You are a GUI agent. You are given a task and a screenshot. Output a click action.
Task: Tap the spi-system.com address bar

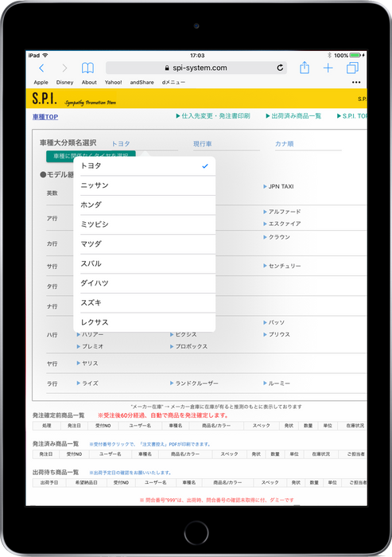196,68
